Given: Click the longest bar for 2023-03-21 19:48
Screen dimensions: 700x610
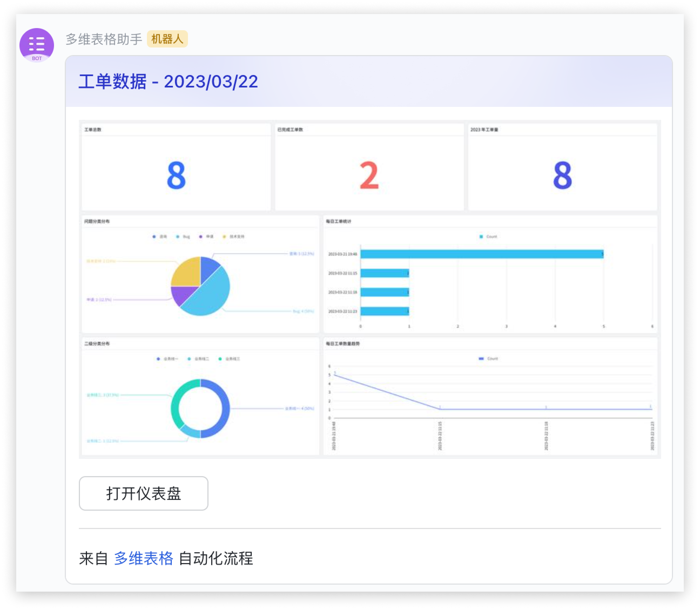Looking at the screenshot, I should 482,254.
